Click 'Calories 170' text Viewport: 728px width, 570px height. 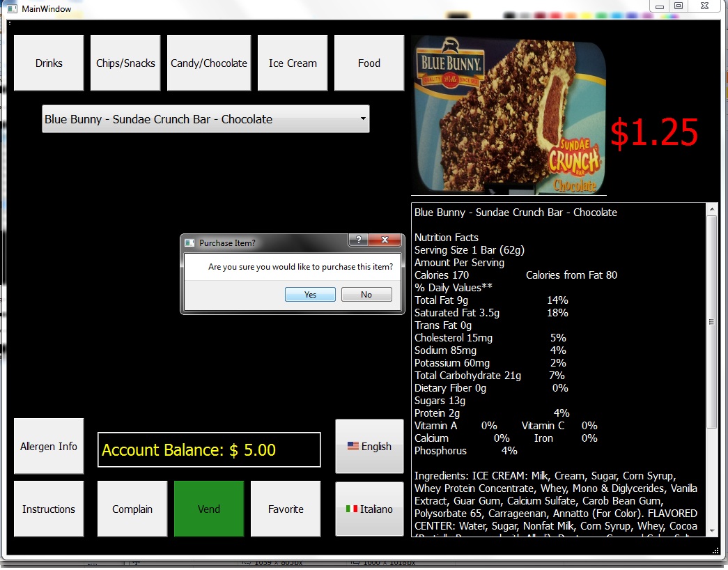[x=442, y=275]
